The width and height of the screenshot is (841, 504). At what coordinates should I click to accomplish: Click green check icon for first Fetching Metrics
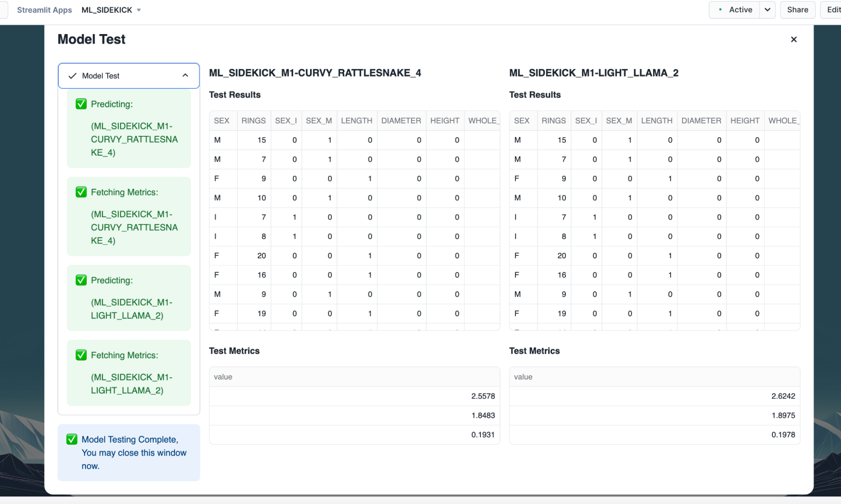[81, 192]
